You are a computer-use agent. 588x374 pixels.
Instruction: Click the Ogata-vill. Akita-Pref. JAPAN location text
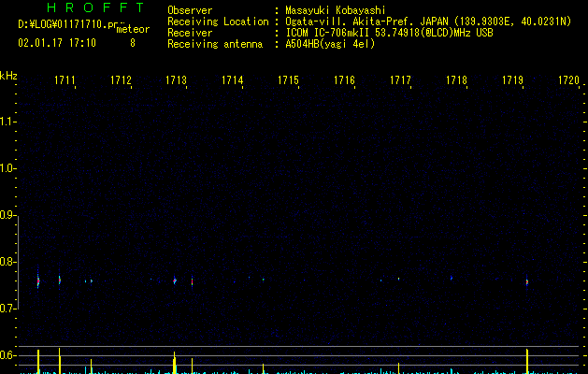[366, 22]
